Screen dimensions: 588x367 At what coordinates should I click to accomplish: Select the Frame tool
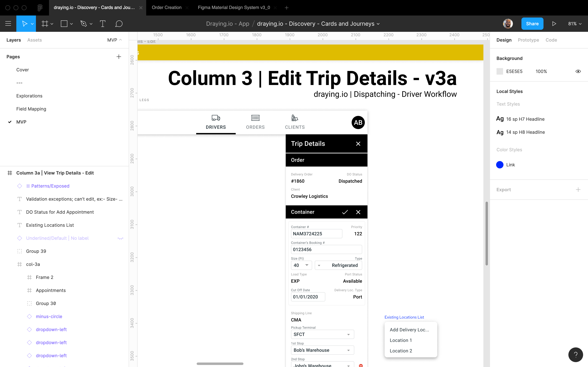coord(45,24)
